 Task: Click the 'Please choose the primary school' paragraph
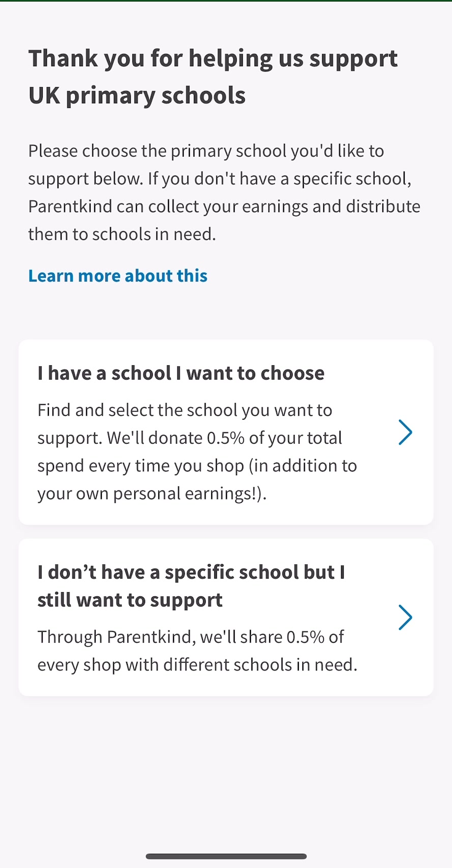[224, 192]
